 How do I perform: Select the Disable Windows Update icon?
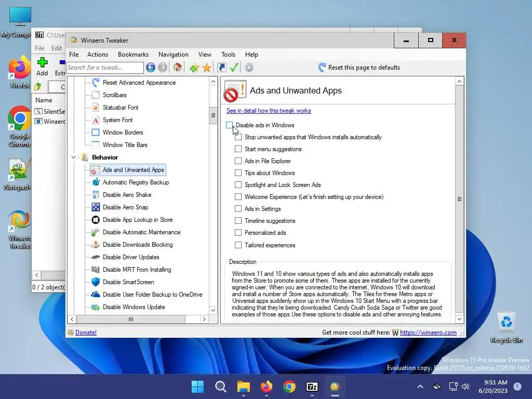(96, 307)
